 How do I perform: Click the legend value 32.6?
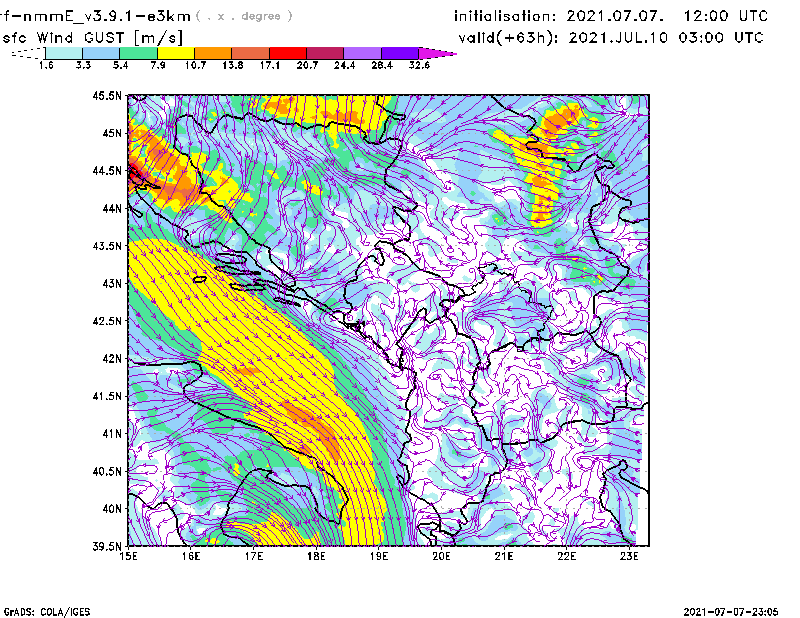[x=419, y=65]
